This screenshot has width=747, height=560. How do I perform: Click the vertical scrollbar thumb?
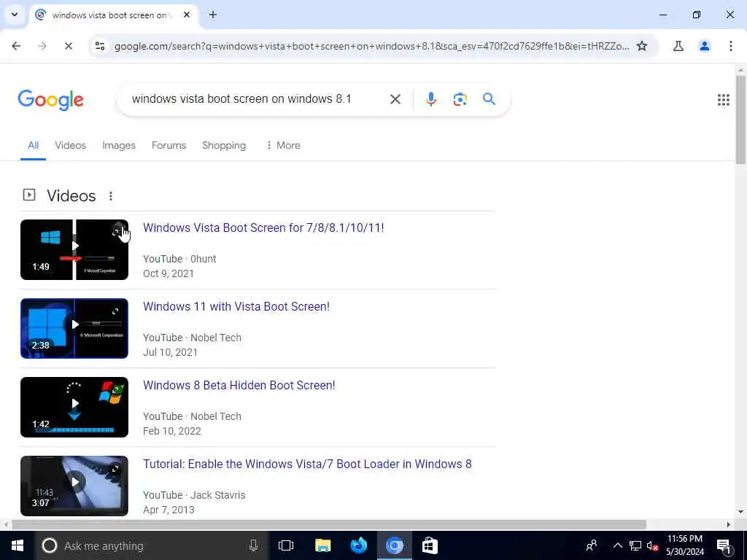click(740, 119)
